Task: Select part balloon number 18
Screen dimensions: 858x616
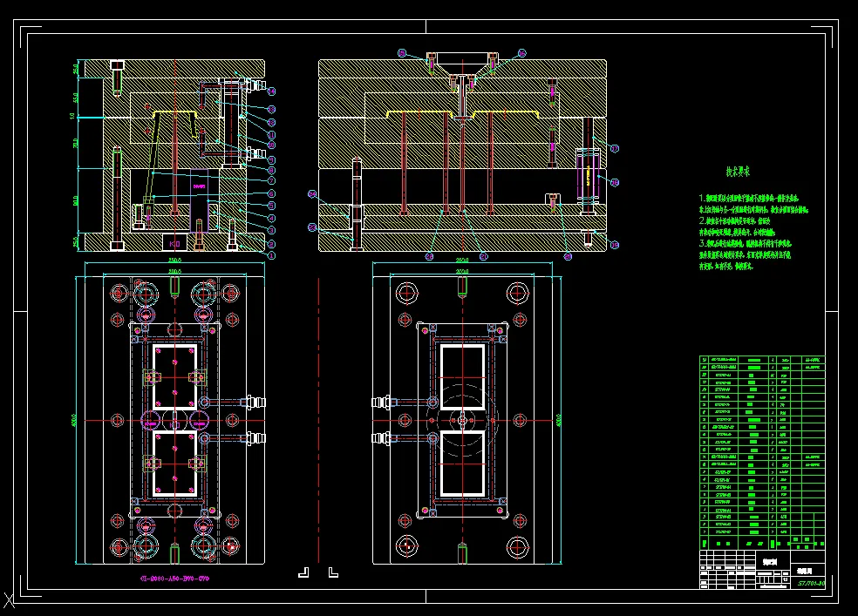Action: pos(615,183)
